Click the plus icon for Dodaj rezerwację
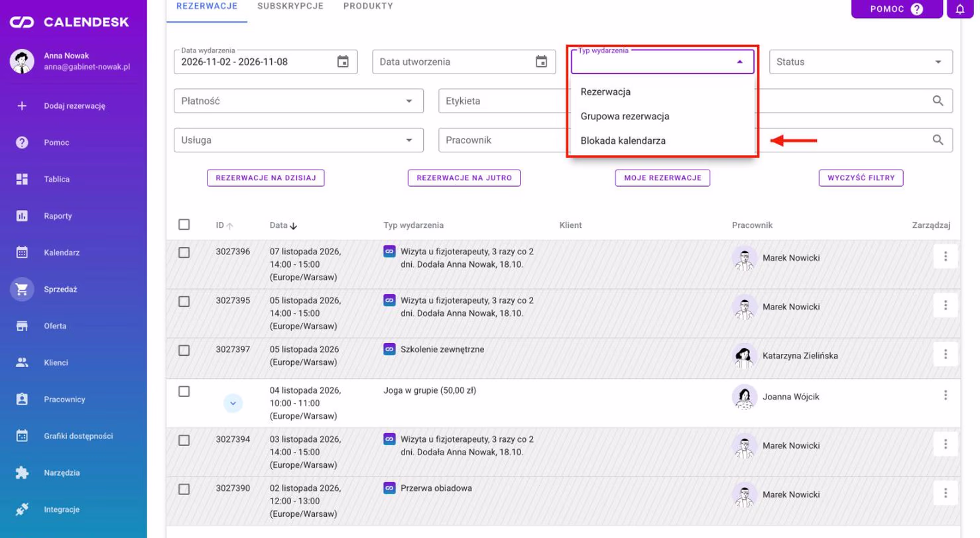980x538 pixels. pos(22,105)
